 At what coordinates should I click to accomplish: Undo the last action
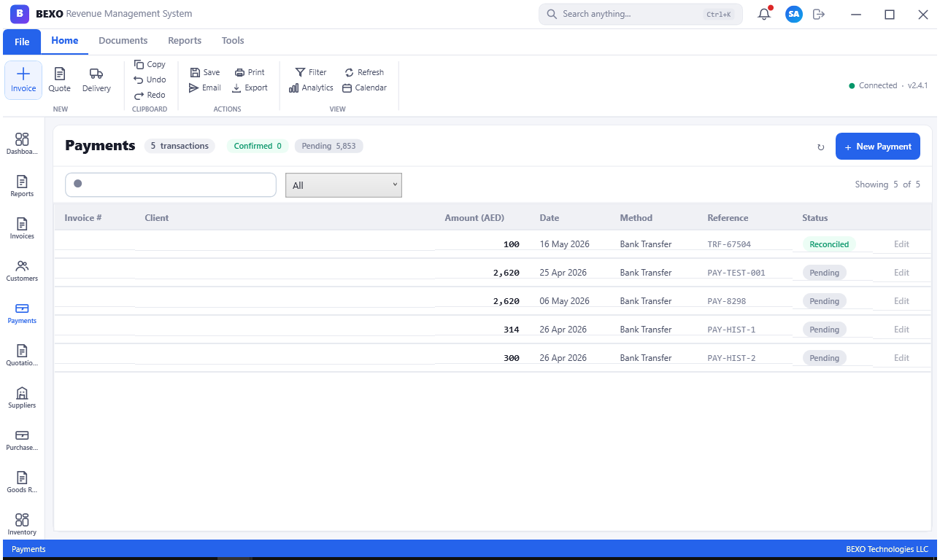pos(150,79)
